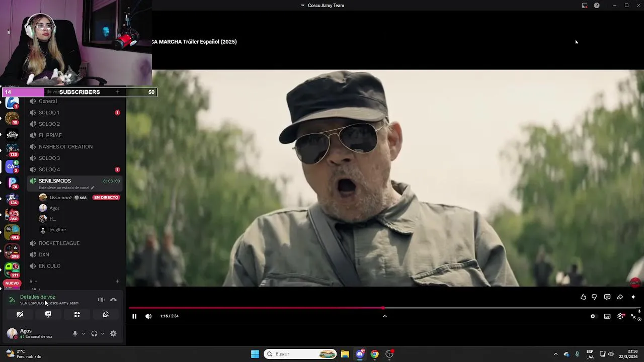Mute the video player volume icon
The height and width of the screenshot is (362, 644).
tap(148, 316)
